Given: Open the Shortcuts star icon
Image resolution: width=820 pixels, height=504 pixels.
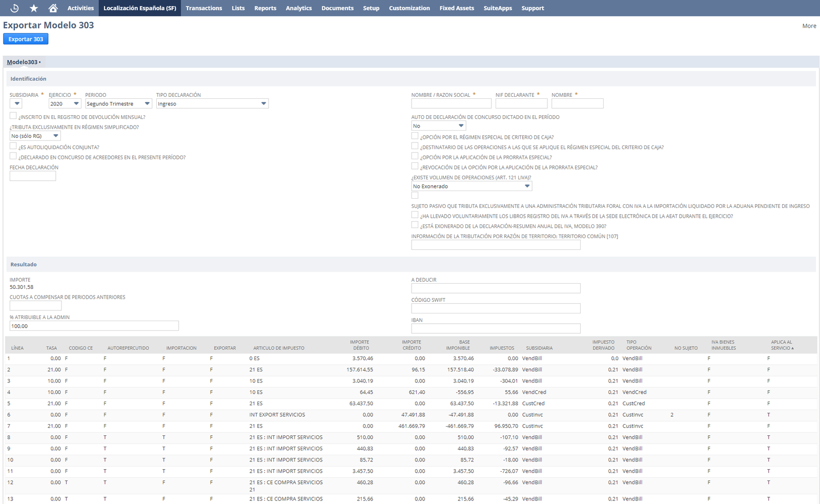Looking at the screenshot, I should pos(34,8).
